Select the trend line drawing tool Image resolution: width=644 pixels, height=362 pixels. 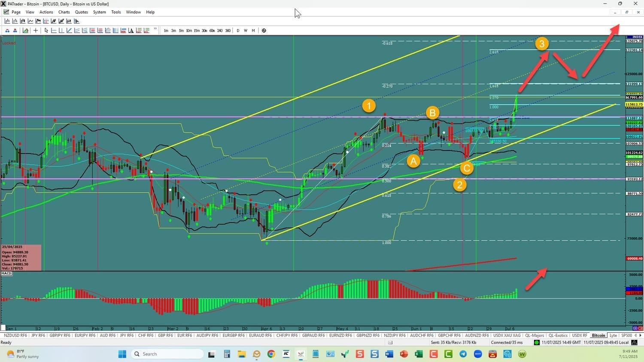69,30
